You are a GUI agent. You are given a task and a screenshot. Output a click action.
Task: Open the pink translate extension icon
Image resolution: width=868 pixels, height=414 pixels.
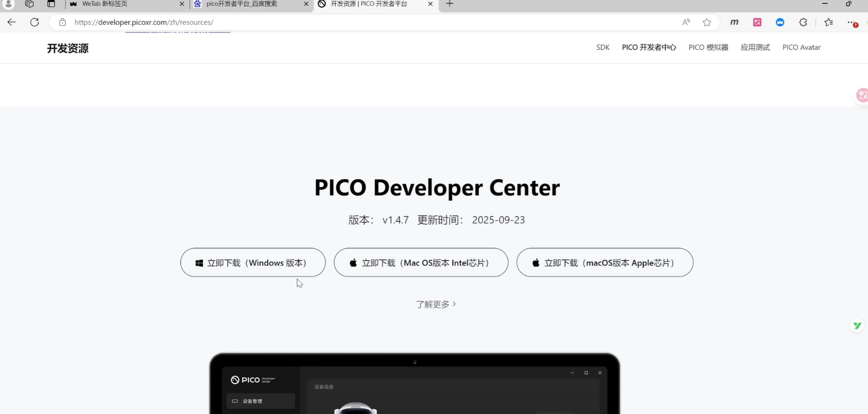click(757, 22)
